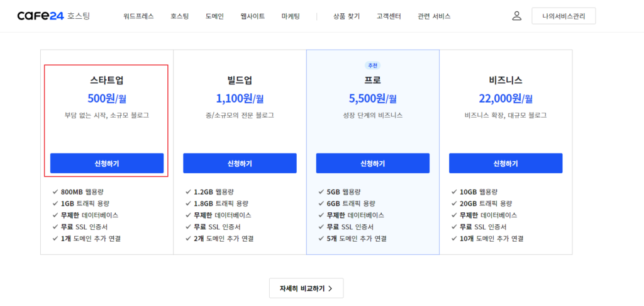Select the 프로 plan title
The width and height of the screenshot is (644, 306).
pos(372,80)
